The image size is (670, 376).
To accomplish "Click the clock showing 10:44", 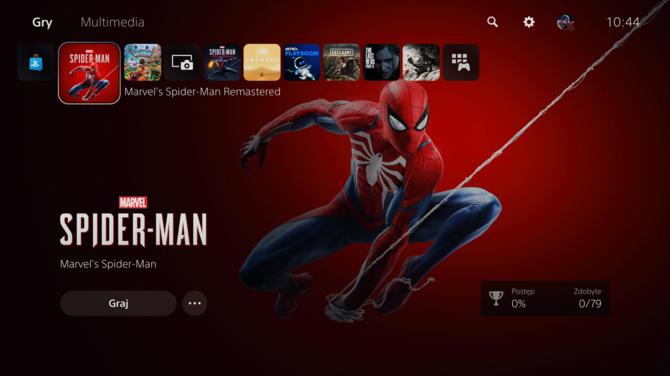I will (x=623, y=22).
